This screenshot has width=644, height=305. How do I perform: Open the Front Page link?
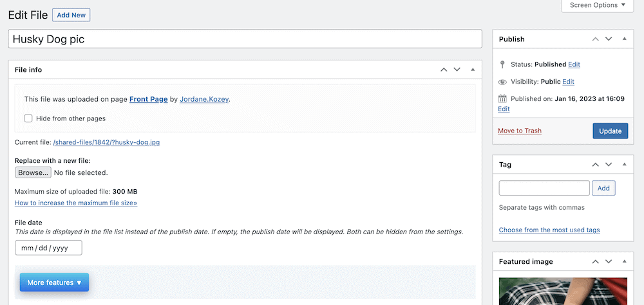[x=148, y=99]
